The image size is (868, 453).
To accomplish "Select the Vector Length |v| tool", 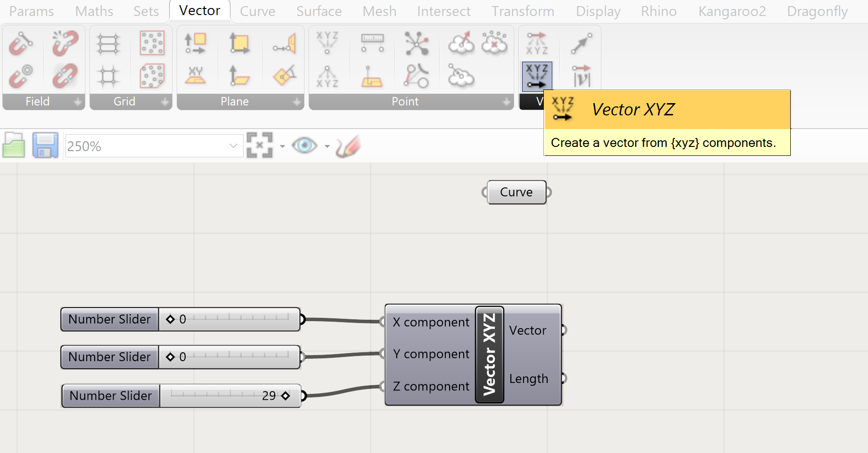I will click(582, 76).
